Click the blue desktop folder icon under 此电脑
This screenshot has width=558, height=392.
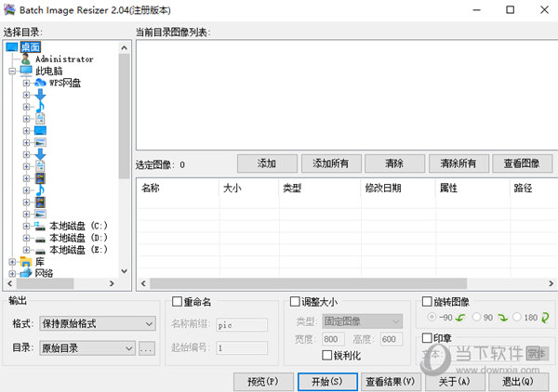click(x=40, y=130)
